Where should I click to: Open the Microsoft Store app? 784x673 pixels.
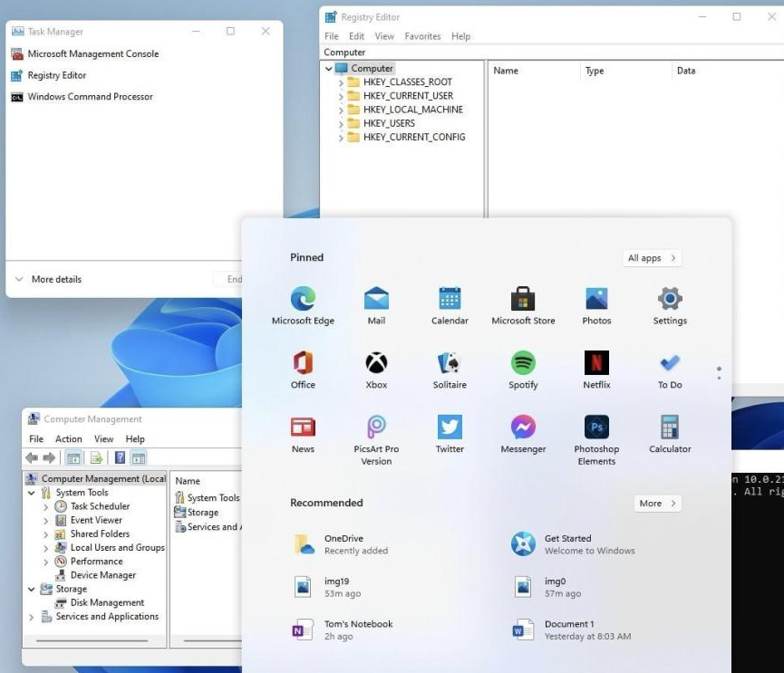pos(523,299)
